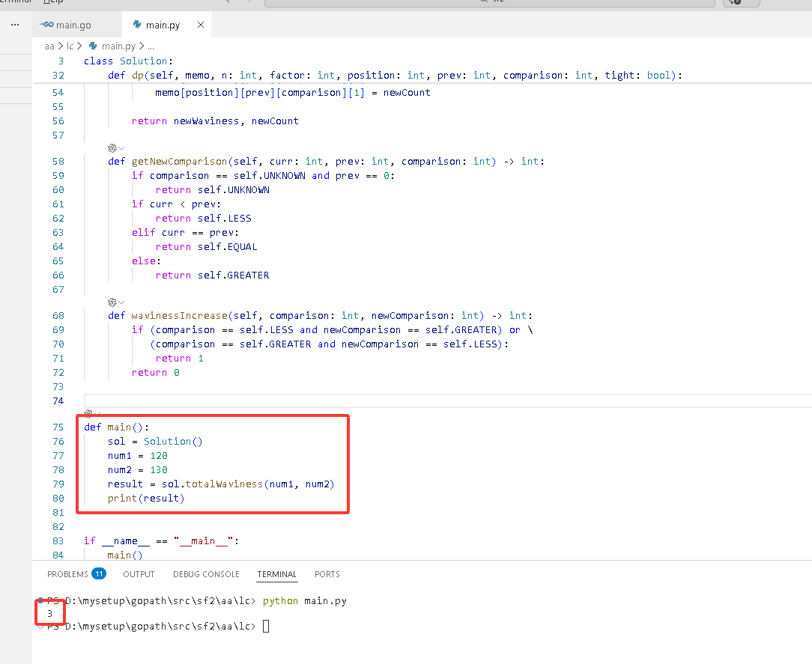The width and height of the screenshot is (812, 664).
Task: Click the line 'memo[position][prev][comparison][1] = newCount'
Action: 293,93
